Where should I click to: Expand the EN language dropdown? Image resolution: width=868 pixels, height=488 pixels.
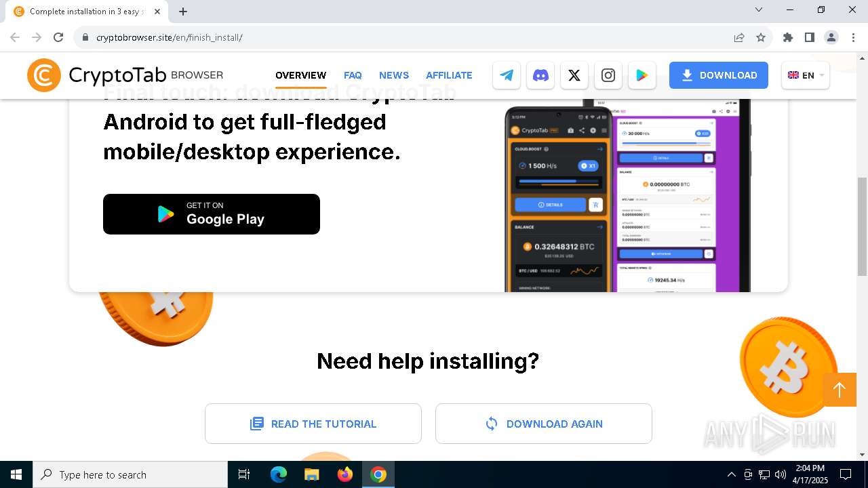tap(806, 75)
